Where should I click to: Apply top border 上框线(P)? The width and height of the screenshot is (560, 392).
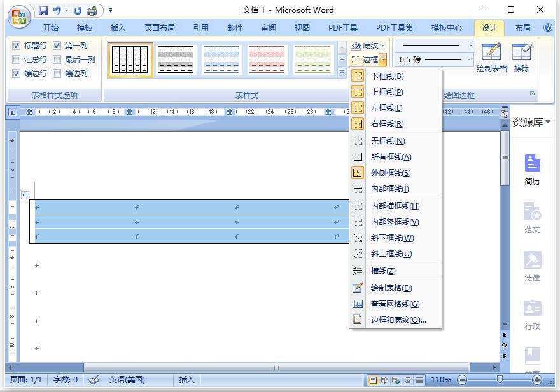(395, 92)
